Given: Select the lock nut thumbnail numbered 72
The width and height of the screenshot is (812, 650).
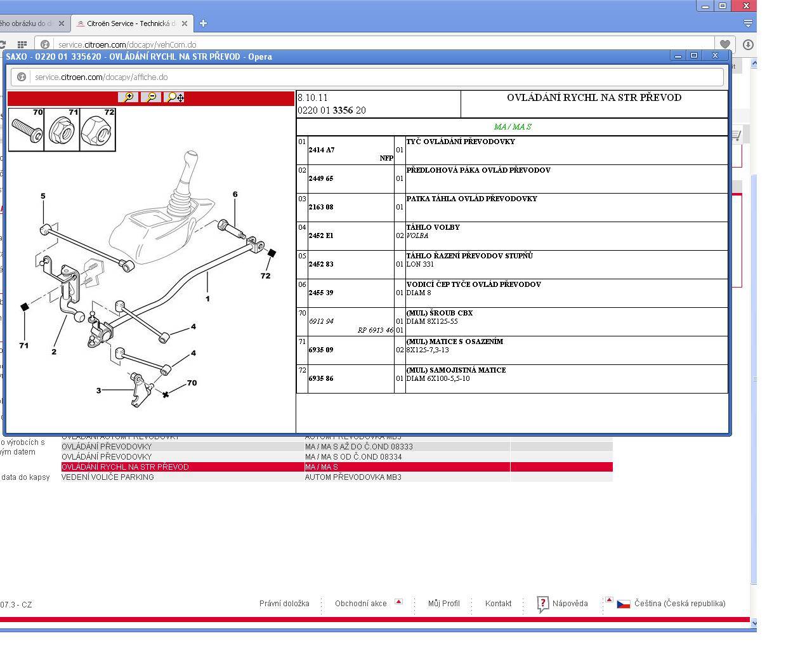Looking at the screenshot, I should pyautogui.click(x=98, y=129).
